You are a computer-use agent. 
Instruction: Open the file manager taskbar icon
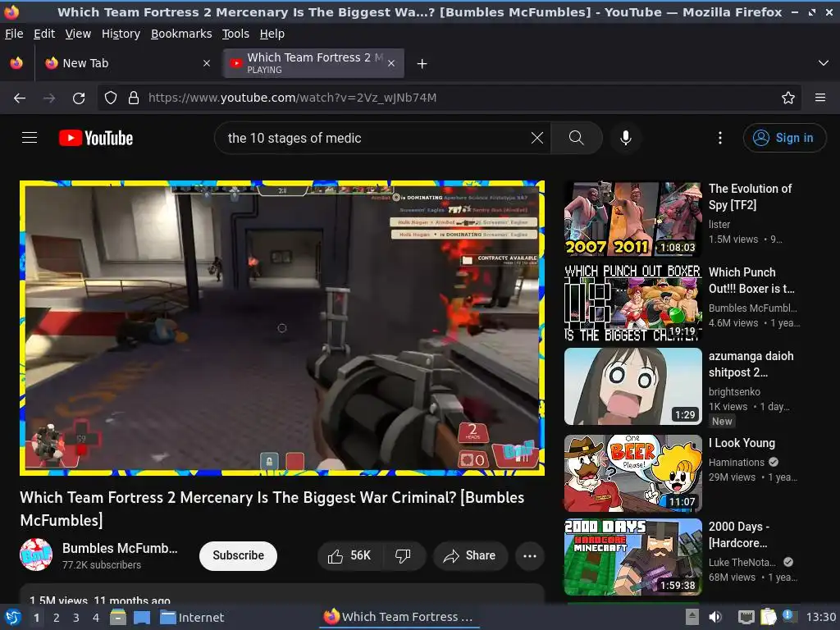click(x=118, y=618)
